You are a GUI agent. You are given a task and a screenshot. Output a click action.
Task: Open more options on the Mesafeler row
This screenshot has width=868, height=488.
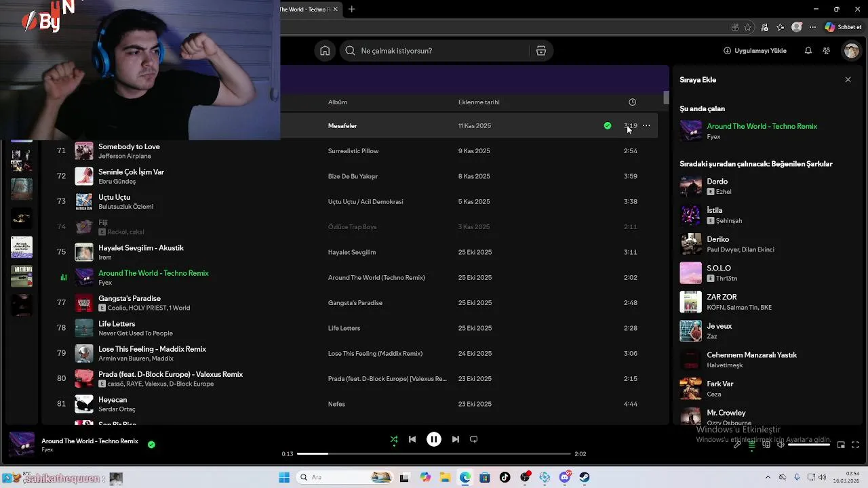pyautogui.click(x=646, y=125)
